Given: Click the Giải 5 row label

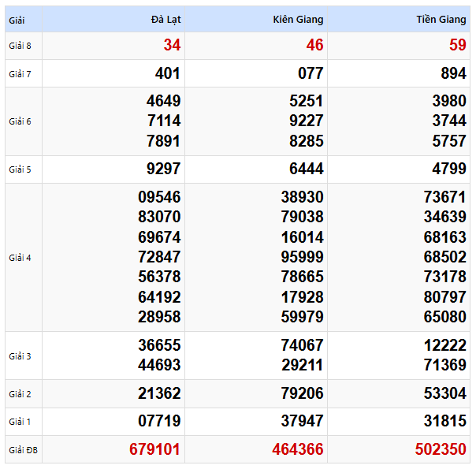Looking at the screenshot, I should click(20, 169).
